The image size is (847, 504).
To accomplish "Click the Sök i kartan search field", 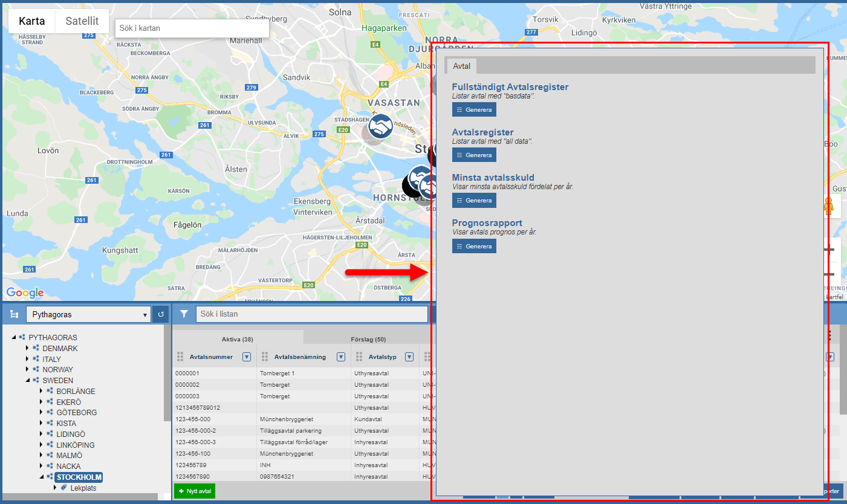I will point(192,28).
